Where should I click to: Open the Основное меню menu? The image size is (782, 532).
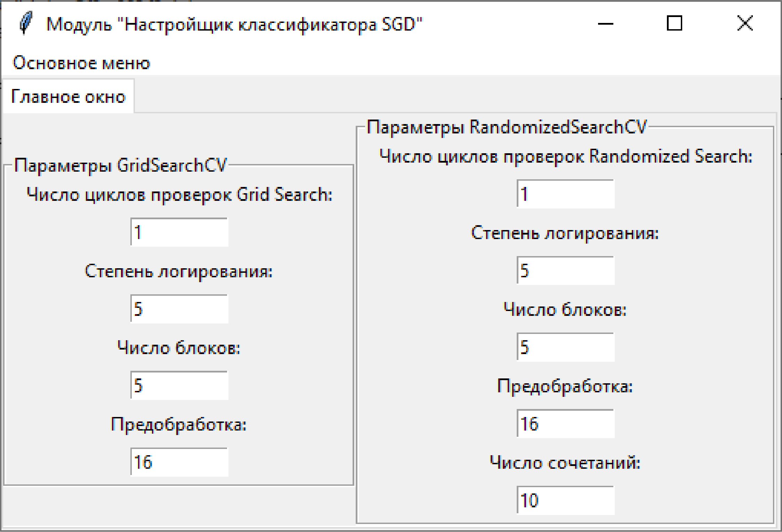[x=81, y=63]
